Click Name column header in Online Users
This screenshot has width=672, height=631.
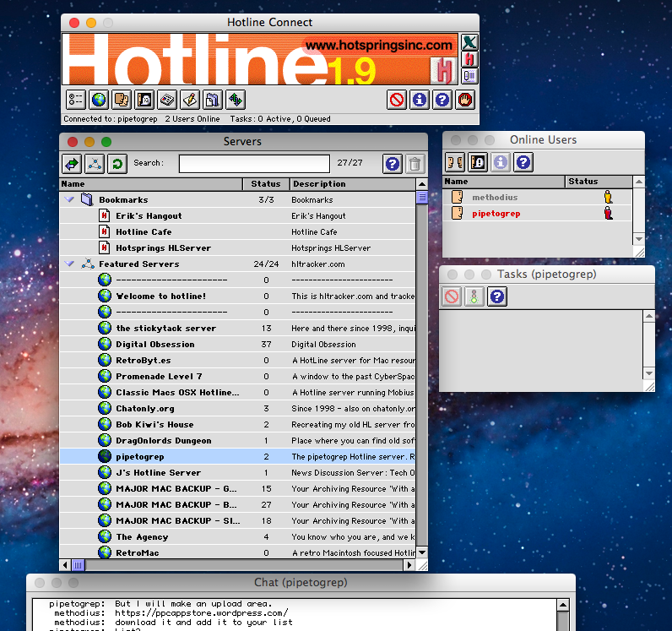[504, 182]
